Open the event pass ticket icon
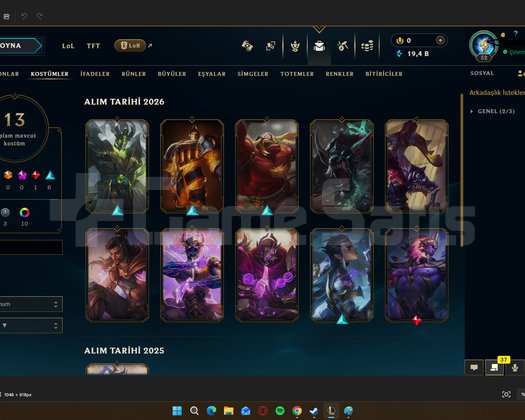Viewport: 525px width, 420px height. [247, 46]
